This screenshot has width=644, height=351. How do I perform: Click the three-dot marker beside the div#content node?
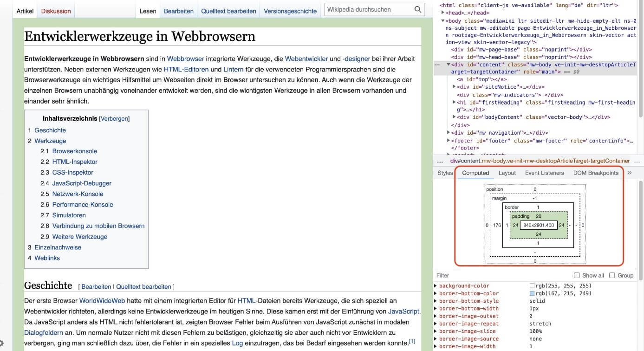(437, 65)
